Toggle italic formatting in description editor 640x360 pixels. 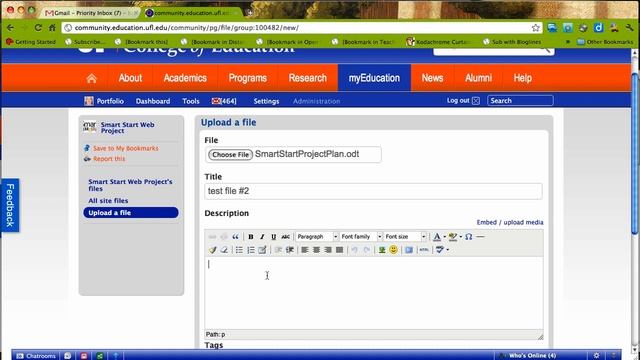tap(262, 237)
